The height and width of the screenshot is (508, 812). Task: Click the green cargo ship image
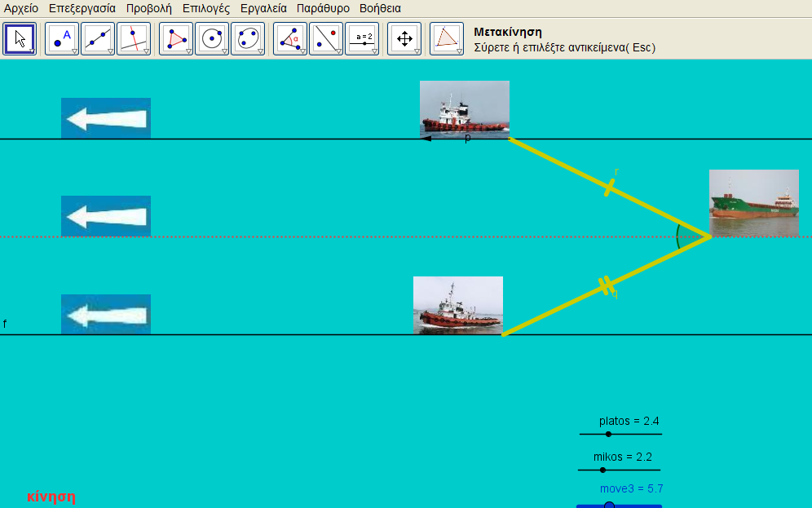coord(753,203)
